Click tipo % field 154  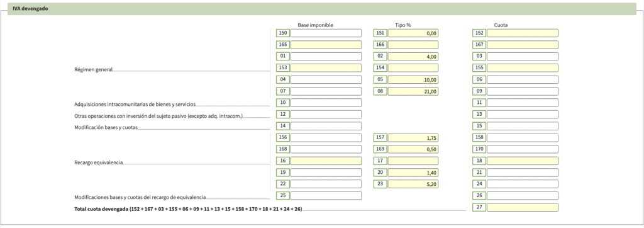(x=413, y=68)
